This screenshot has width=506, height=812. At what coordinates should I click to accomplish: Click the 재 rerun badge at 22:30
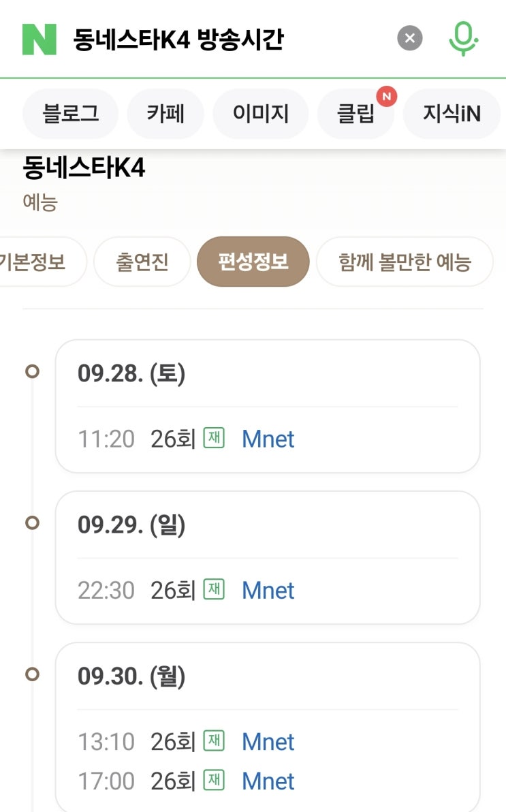pyautogui.click(x=214, y=589)
